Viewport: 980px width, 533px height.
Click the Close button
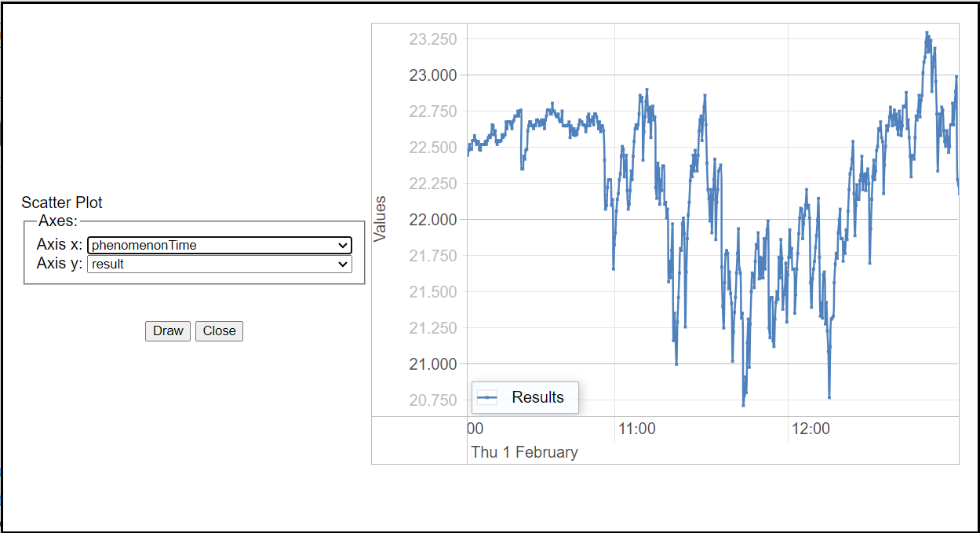coord(219,330)
